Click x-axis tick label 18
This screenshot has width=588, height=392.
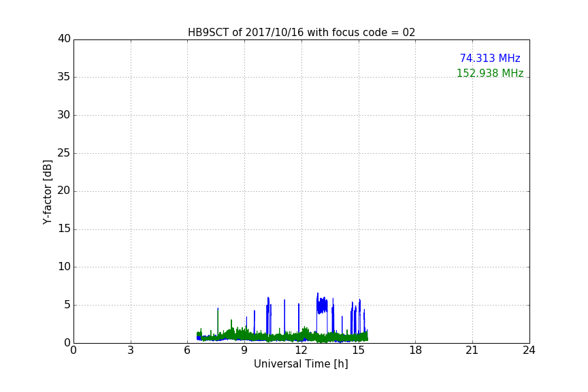pos(415,350)
